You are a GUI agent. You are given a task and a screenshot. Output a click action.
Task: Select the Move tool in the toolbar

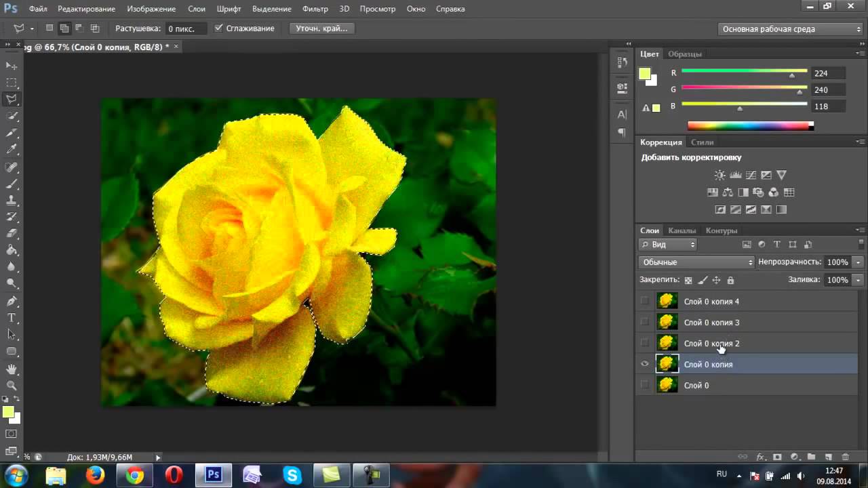(12, 66)
